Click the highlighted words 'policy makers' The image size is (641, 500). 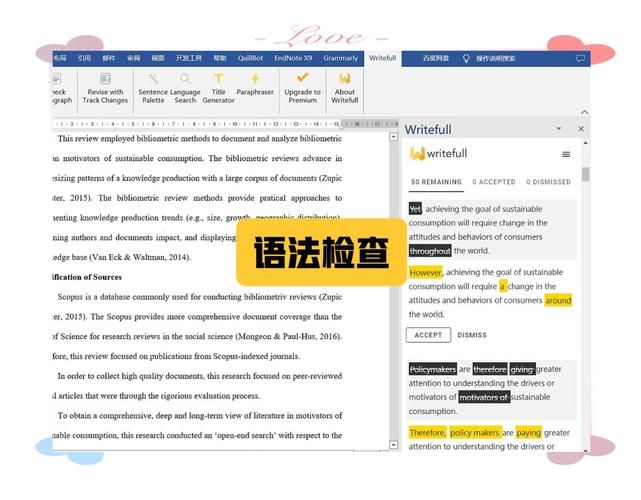point(475,433)
